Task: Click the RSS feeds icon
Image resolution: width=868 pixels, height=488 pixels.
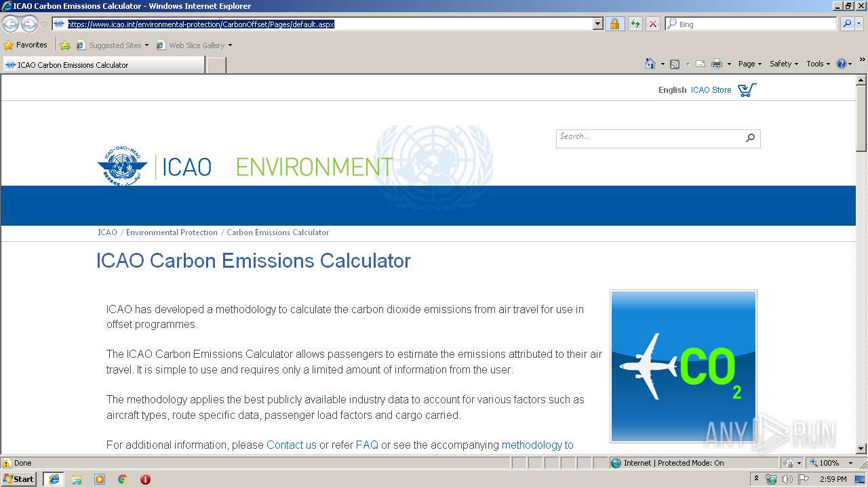Action: [x=675, y=64]
